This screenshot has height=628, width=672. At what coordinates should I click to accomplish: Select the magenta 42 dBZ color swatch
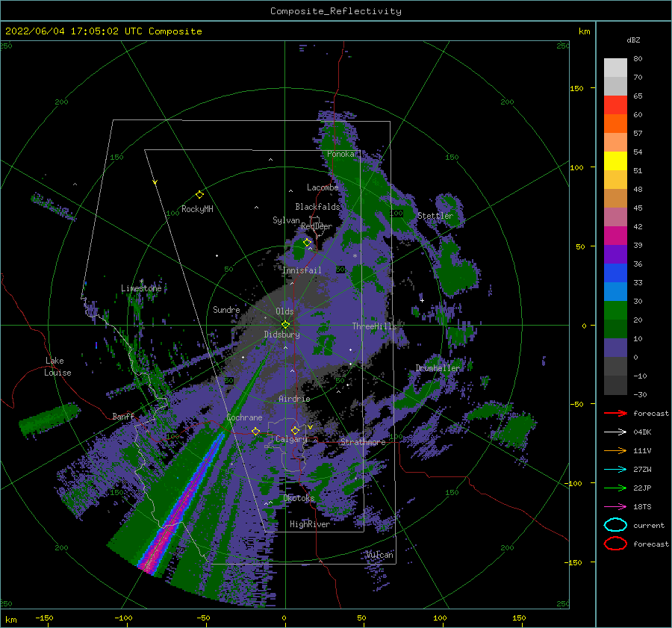615,236
